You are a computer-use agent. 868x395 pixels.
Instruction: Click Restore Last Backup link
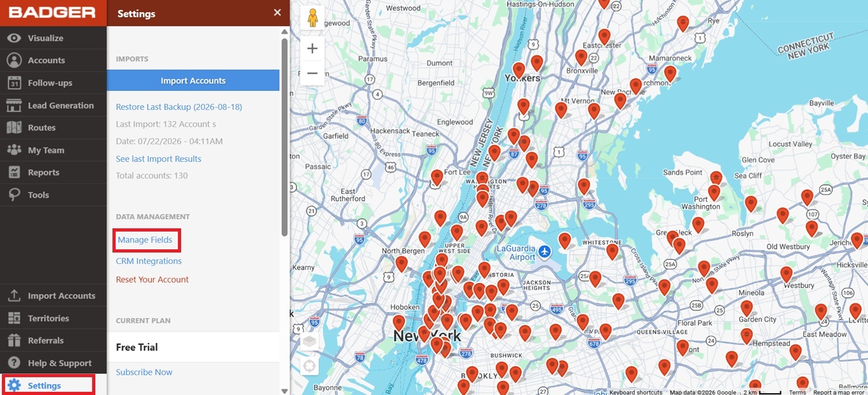(179, 107)
